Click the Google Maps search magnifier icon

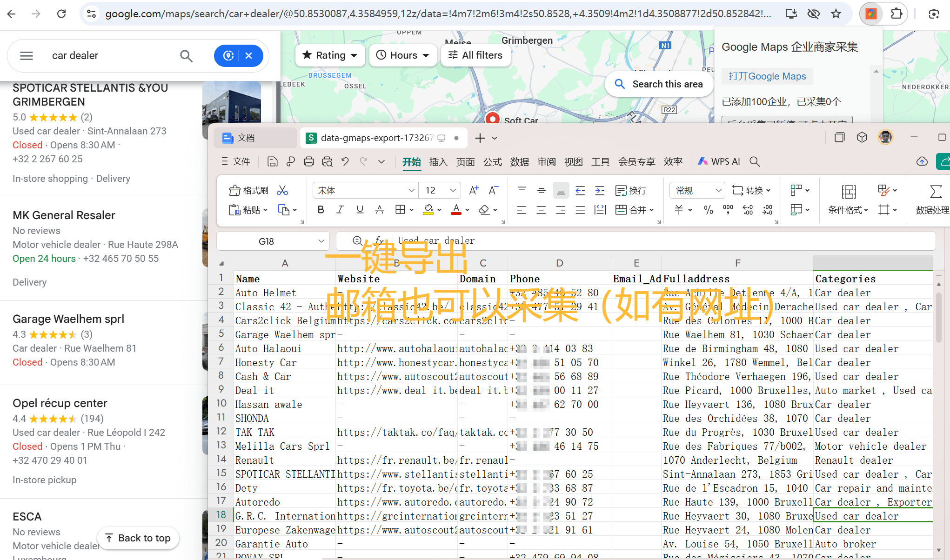click(x=186, y=56)
